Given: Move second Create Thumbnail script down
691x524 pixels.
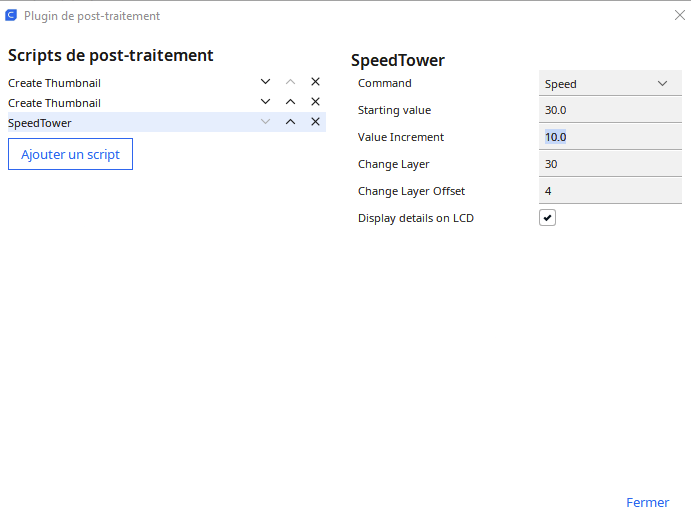Looking at the screenshot, I should tap(265, 102).
